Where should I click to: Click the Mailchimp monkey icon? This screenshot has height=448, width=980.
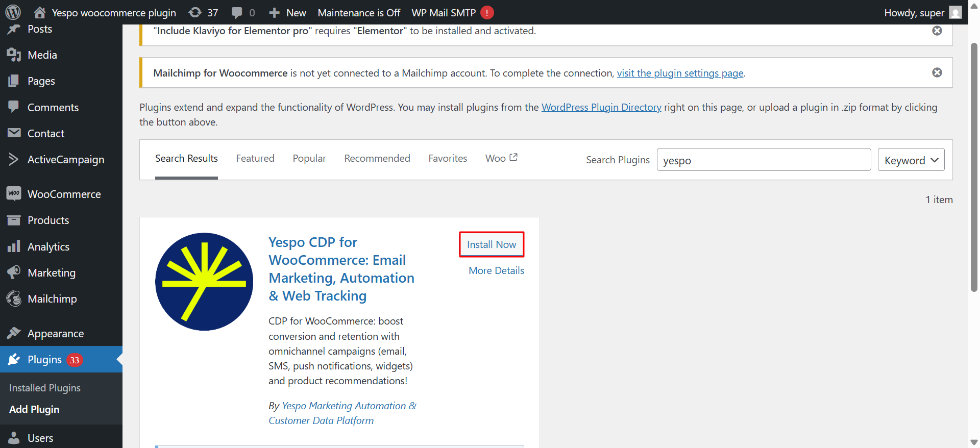14,298
